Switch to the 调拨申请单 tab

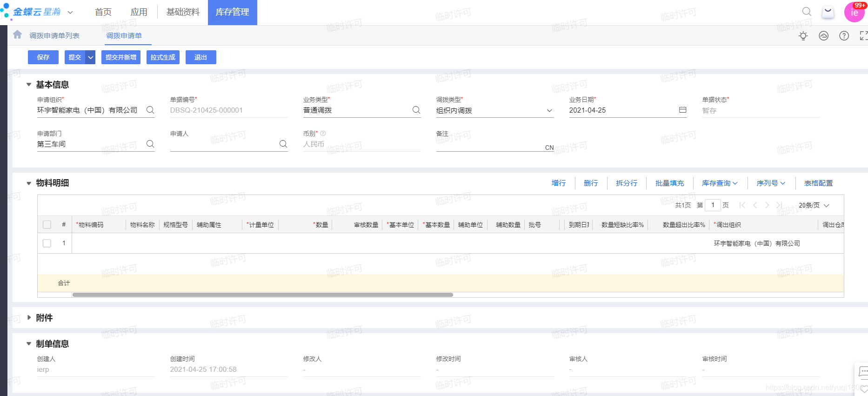pos(124,36)
